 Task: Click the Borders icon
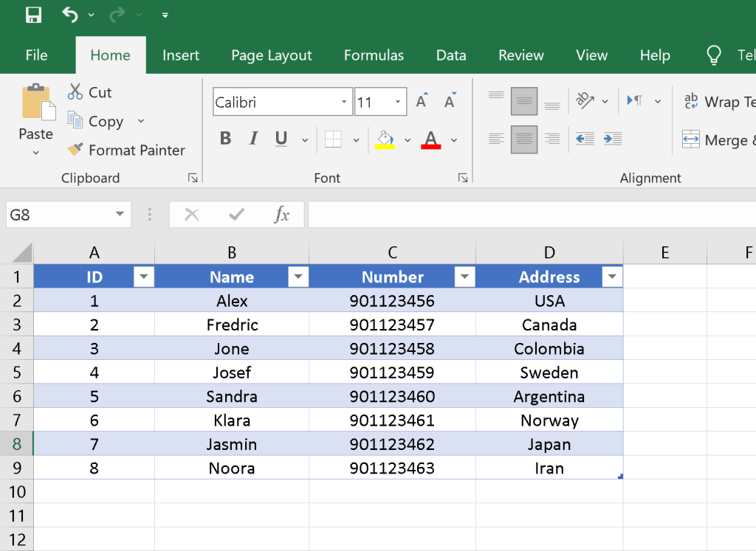333,139
